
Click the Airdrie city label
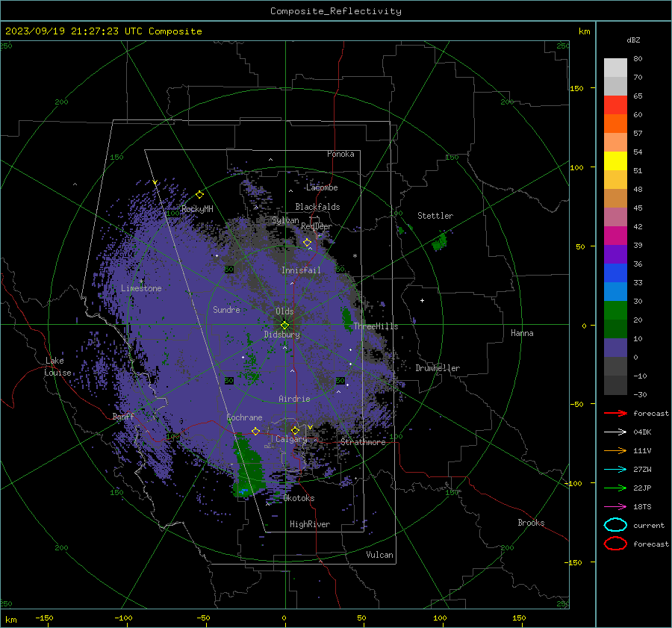pyautogui.click(x=294, y=399)
